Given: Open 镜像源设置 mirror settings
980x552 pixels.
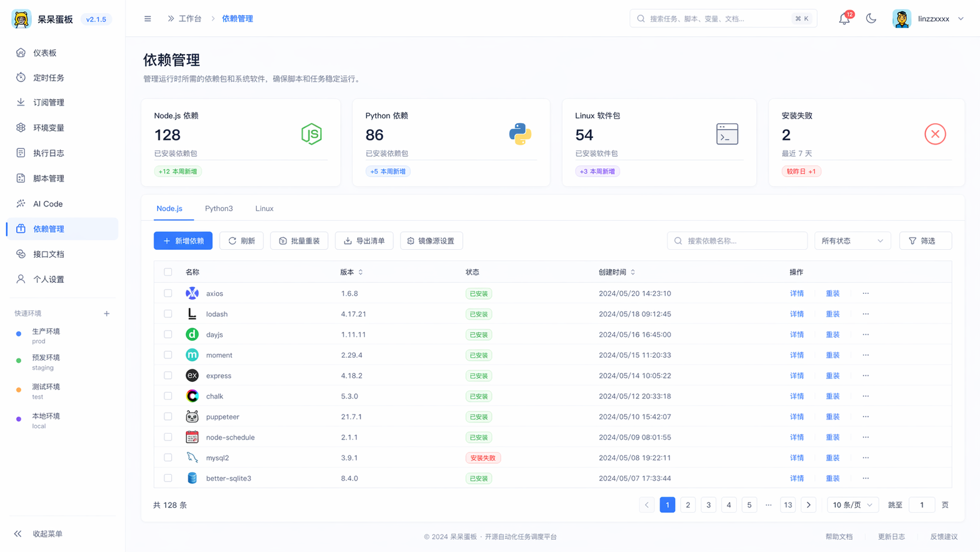Looking at the screenshot, I should click(431, 241).
